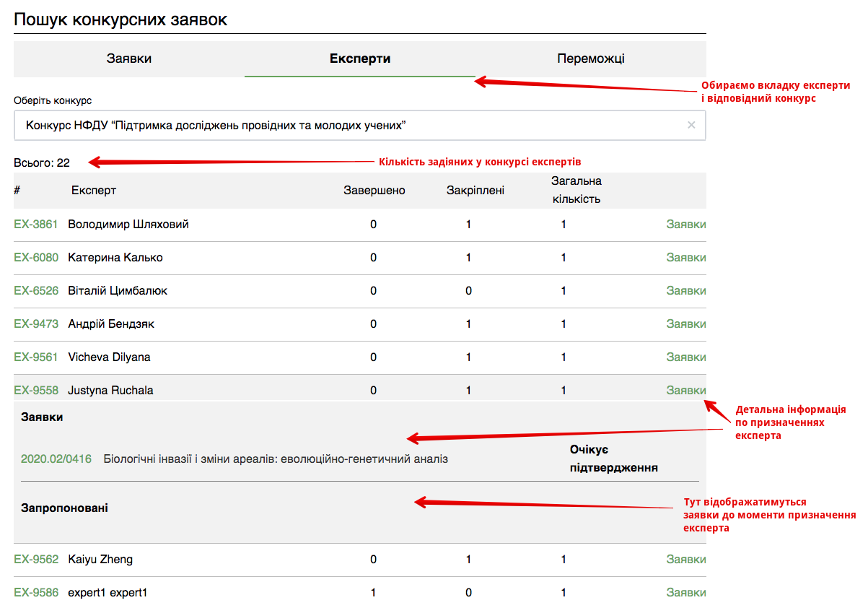Click expert ID EX-6526
The height and width of the screenshot is (608, 868).
(x=35, y=291)
